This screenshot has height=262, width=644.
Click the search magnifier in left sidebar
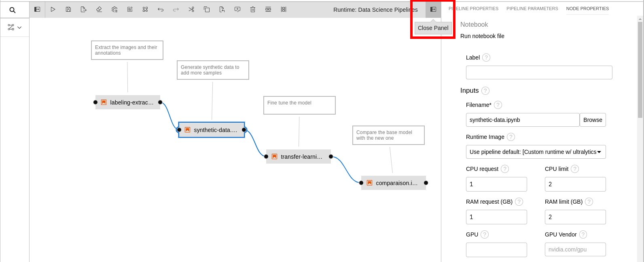point(13,10)
